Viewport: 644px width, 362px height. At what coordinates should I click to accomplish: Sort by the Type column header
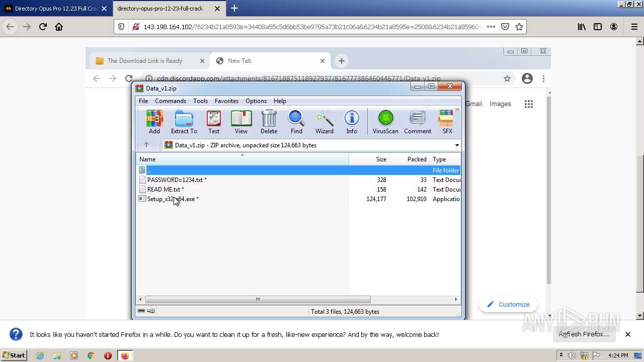[x=445, y=159]
